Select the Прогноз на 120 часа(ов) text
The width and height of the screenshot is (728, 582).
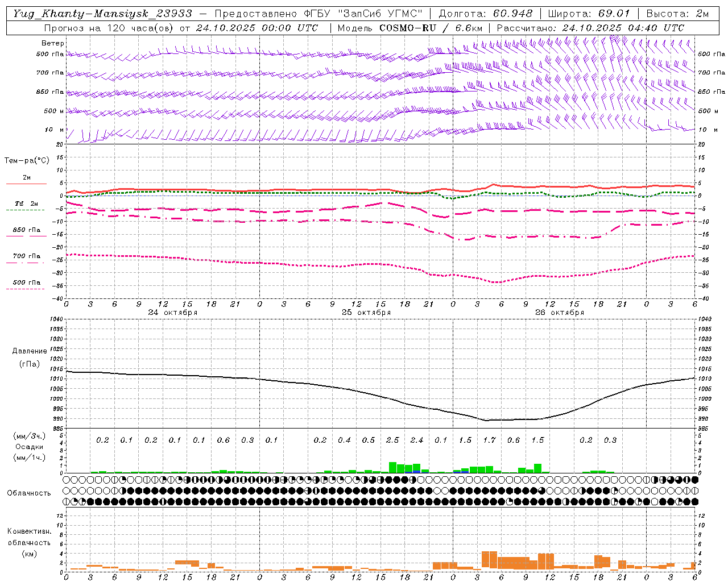point(109,28)
